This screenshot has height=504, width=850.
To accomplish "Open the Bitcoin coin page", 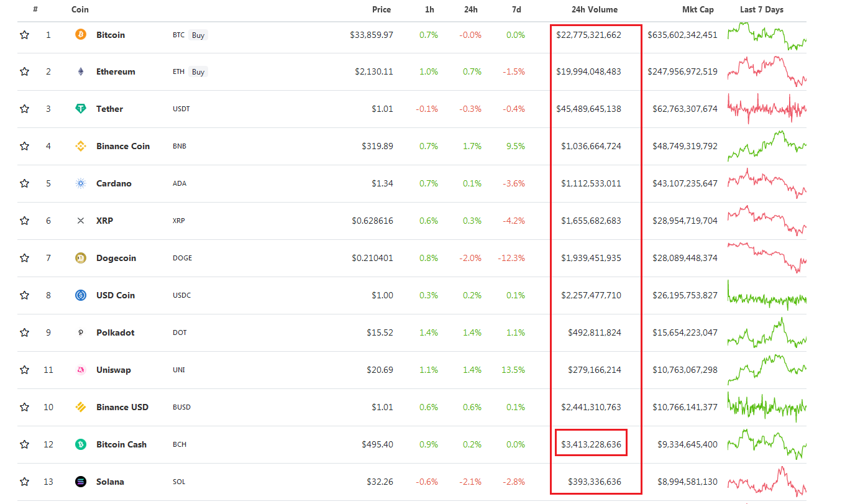I will [111, 35].
